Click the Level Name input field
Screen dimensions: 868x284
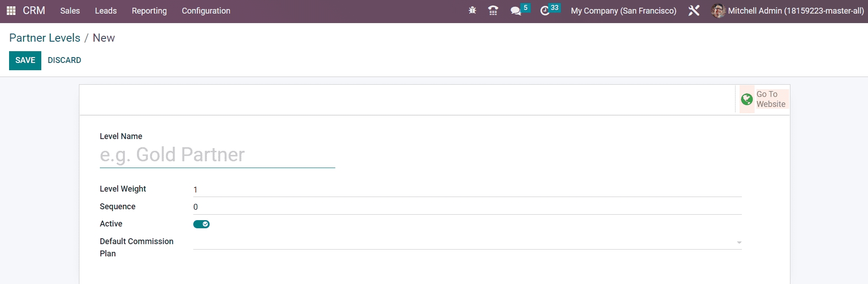point(217,155)
